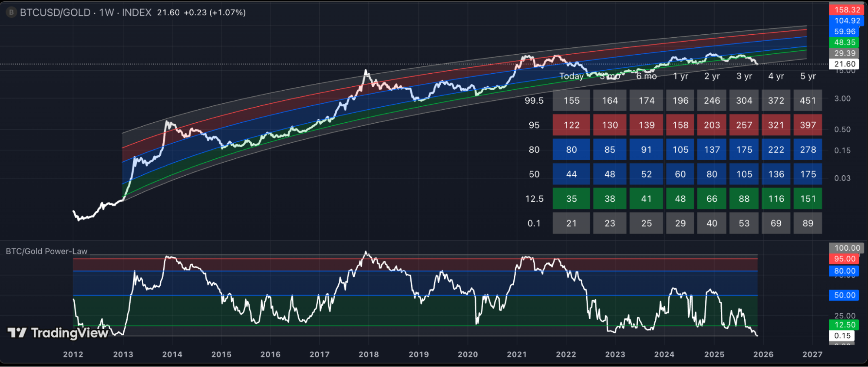Viewport: 868px width, 367px height.
Task: Click the TradingView logo
Action: tap(58, 333)
